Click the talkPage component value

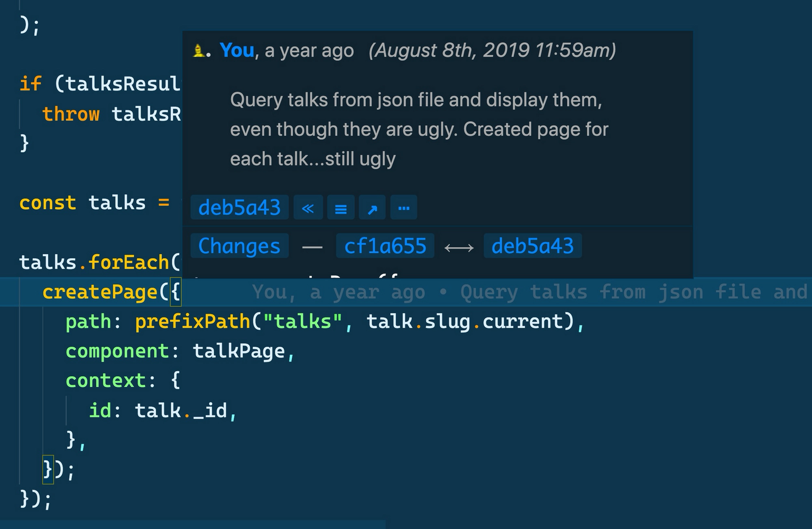239,351
